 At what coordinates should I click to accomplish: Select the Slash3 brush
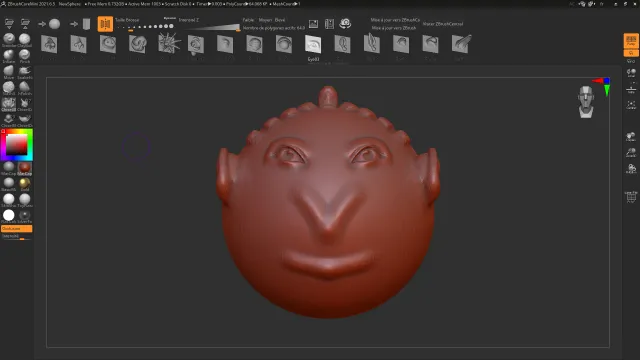9,88
